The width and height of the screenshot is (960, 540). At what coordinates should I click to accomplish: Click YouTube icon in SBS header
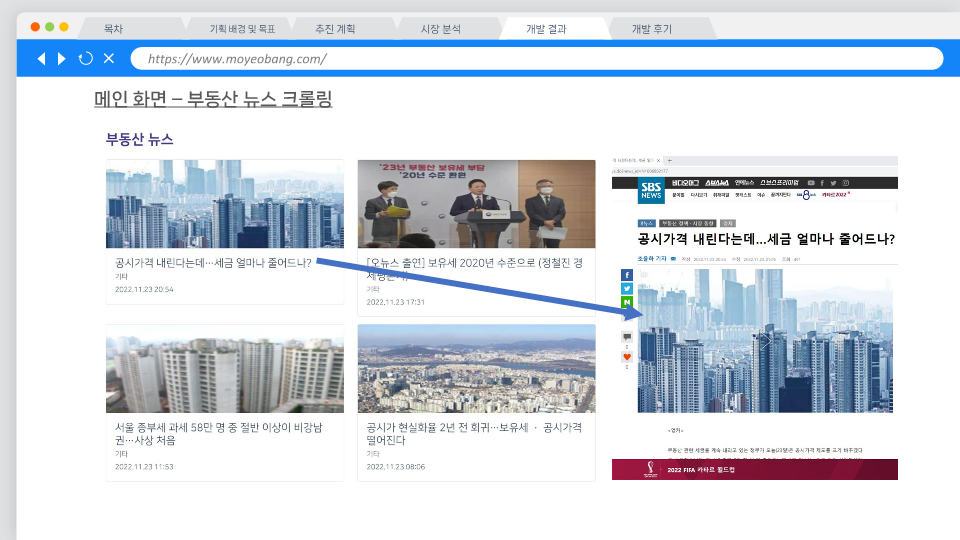(811, 183)
